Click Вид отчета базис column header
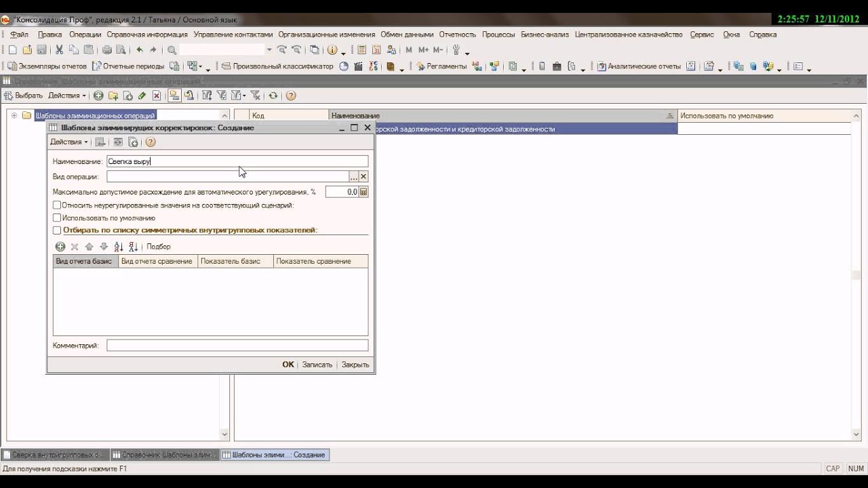The image size is (868, 488). point(85,261)
